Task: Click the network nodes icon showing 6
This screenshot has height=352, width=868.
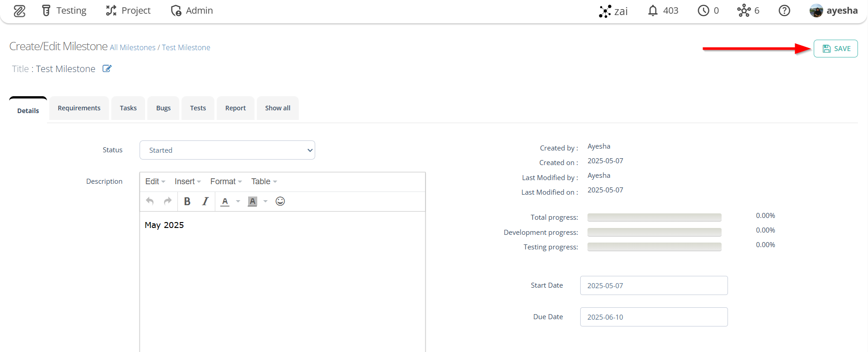Action: point(743,10)
